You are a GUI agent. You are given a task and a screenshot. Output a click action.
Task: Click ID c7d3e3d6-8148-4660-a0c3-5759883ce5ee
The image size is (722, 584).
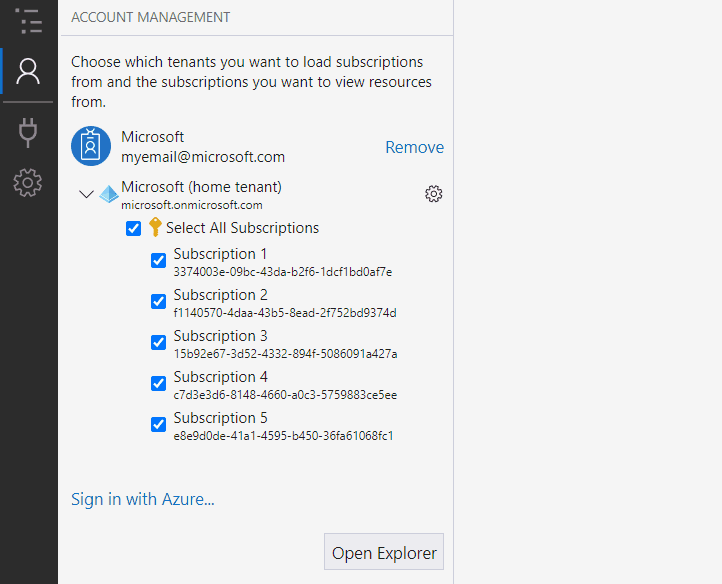pyautogui.click(x=285, y=395)
